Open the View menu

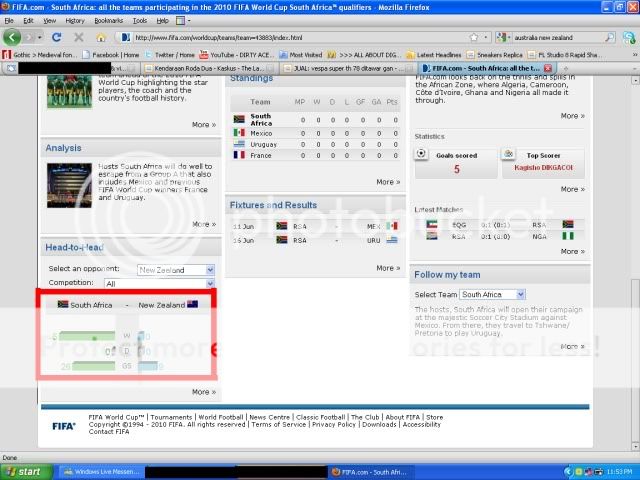(49, 20)
